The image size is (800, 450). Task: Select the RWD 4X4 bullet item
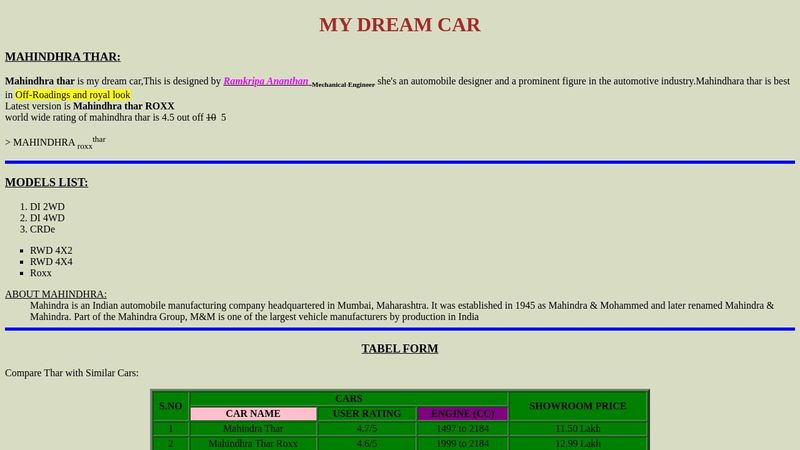pyautogui.click(x=51, y=262)
